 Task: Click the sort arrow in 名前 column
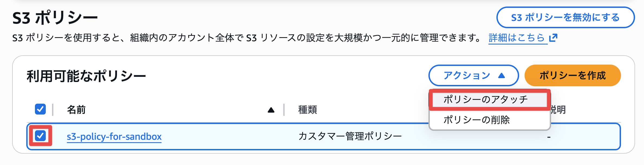(271, 110)
